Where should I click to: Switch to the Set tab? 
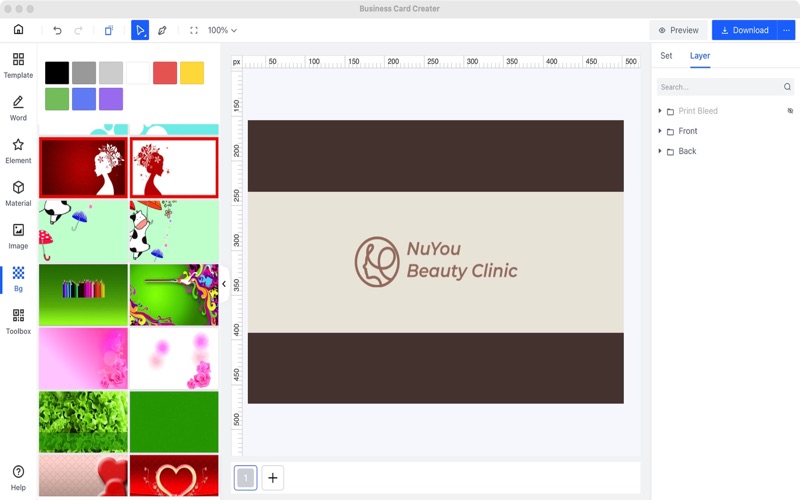click(666, 56)
